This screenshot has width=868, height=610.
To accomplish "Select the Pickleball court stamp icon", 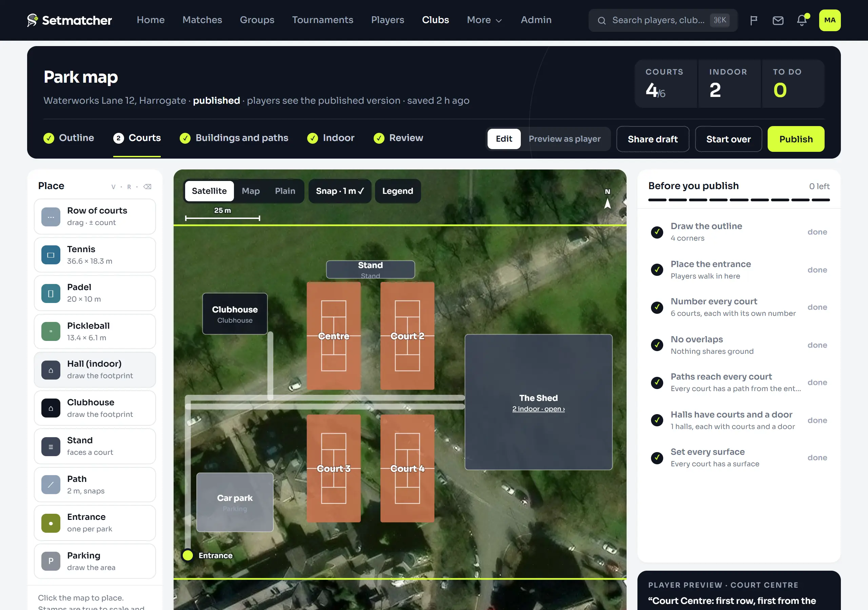I will point(51,331).
